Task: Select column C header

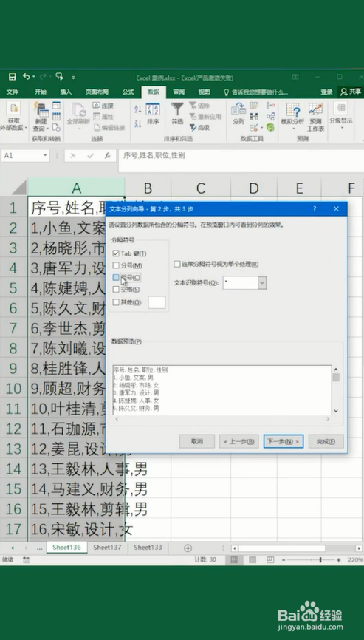Action: 201,188
